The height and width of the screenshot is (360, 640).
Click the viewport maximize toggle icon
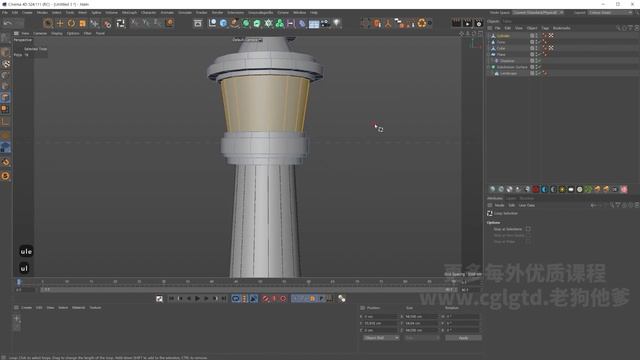480,33
